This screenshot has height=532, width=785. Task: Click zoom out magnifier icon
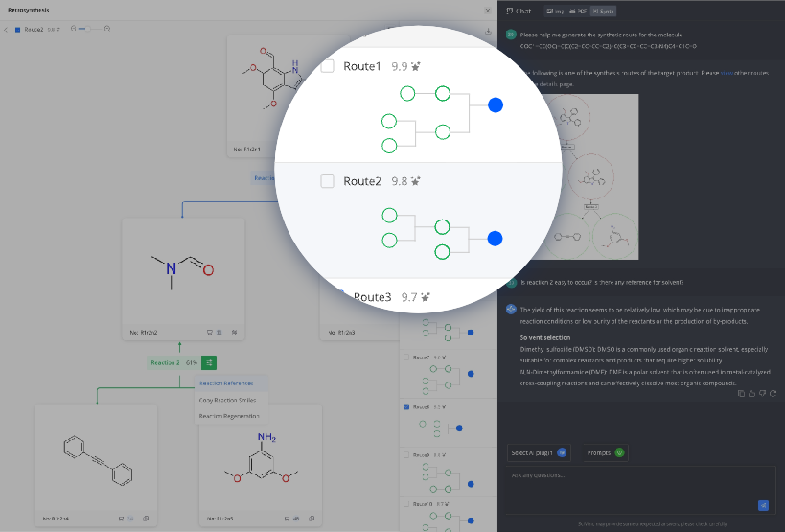click(75, 29)
